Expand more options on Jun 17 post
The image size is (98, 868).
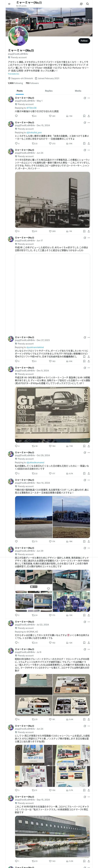(x=89, y=238)
